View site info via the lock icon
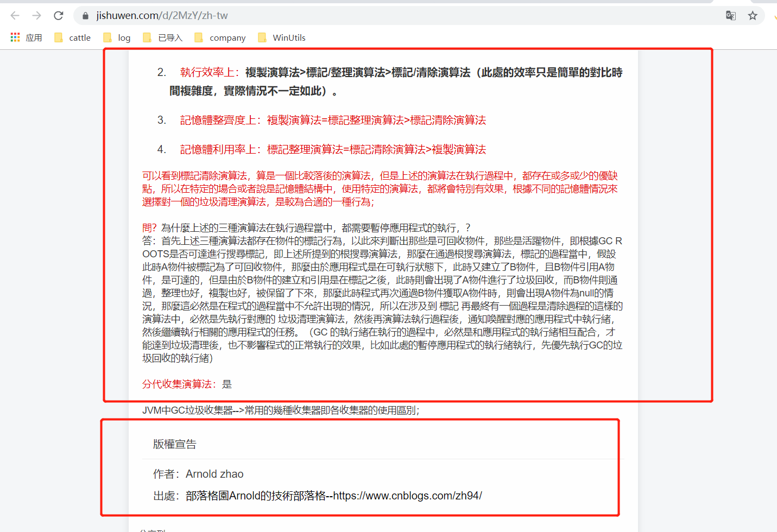777x532 pixels. point(85,16)
